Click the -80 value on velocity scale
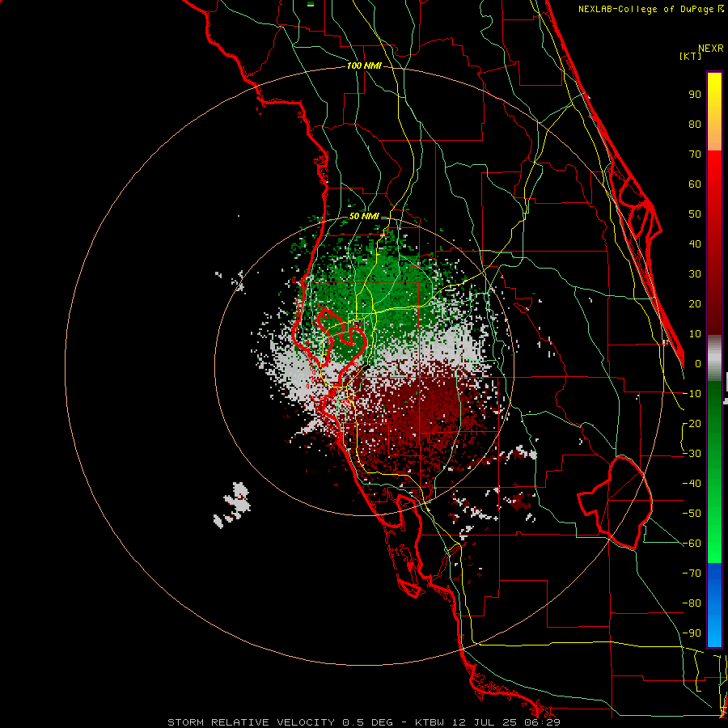 (x=692, y=603)
